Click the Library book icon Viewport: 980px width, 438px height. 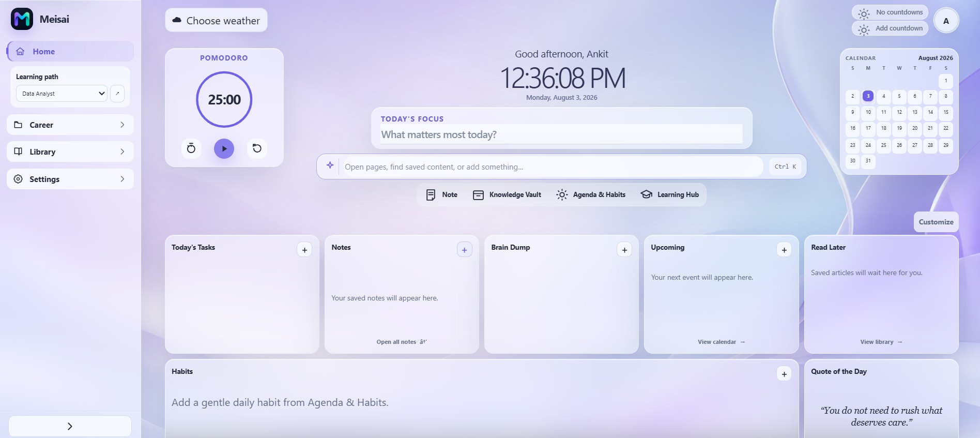point(18,152)
